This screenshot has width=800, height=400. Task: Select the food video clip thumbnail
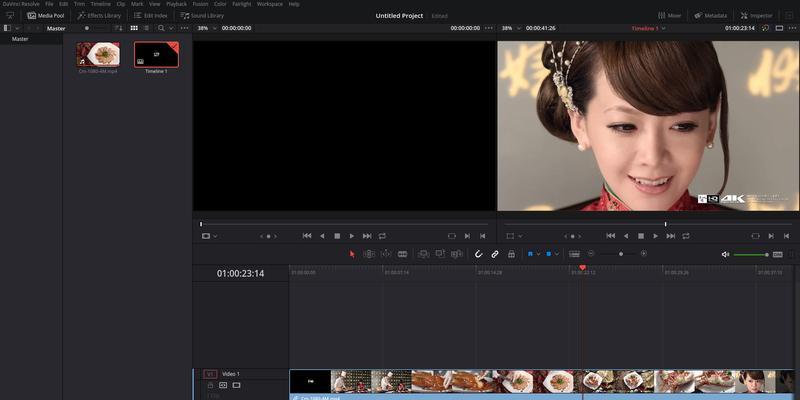[98, 55]
